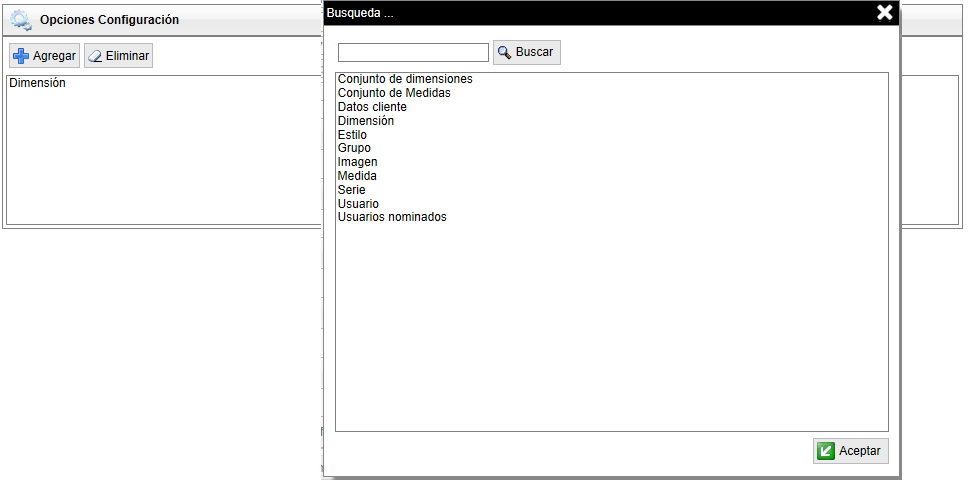The width and height of the screenshot is (969, 483).
Task: Pick the Medida option
Action: (357, 176)
